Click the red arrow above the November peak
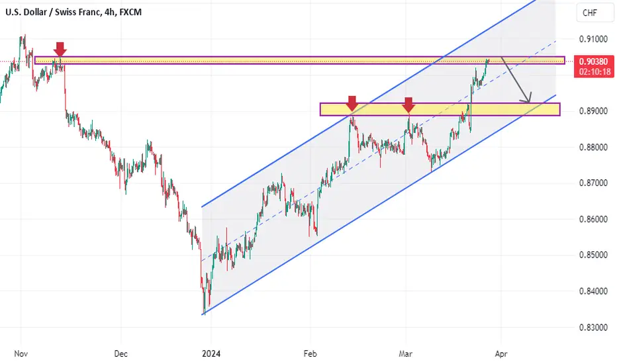The height and width of the screenshot is (364, 617). pyautogui.click(x=60, y=49)
